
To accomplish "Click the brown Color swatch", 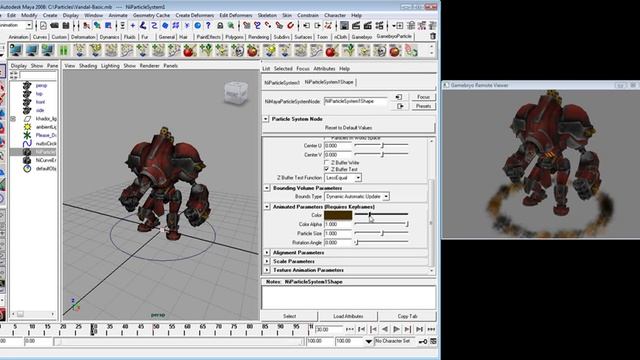I will [x=338, y=215].
